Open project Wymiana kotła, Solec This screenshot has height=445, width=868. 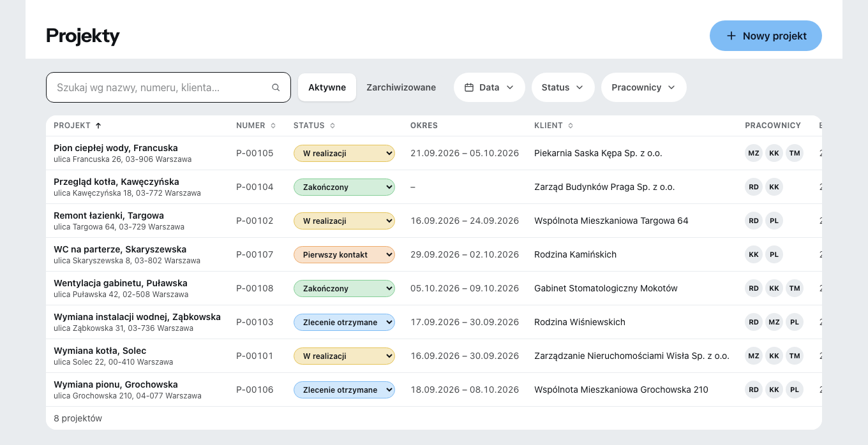[x=100, y=351]
